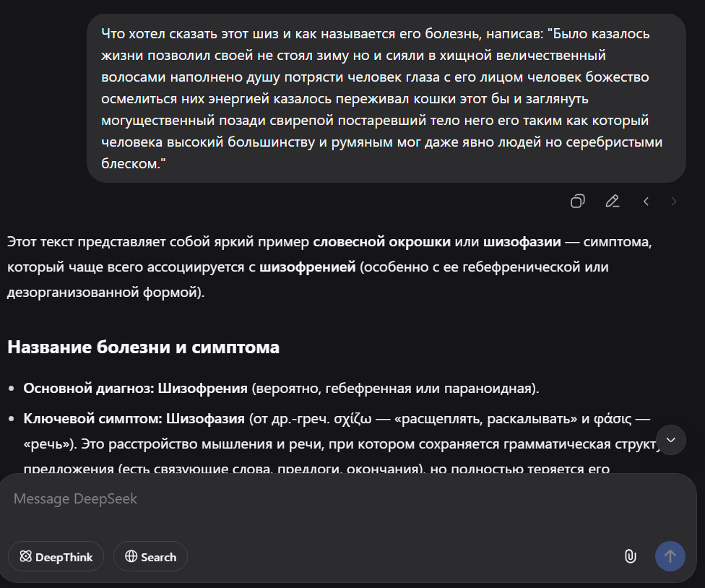Screen dimensions: 705x588
Task: Enable DeepThink mode
Action: pyautogui.click(x=56, y=557)
